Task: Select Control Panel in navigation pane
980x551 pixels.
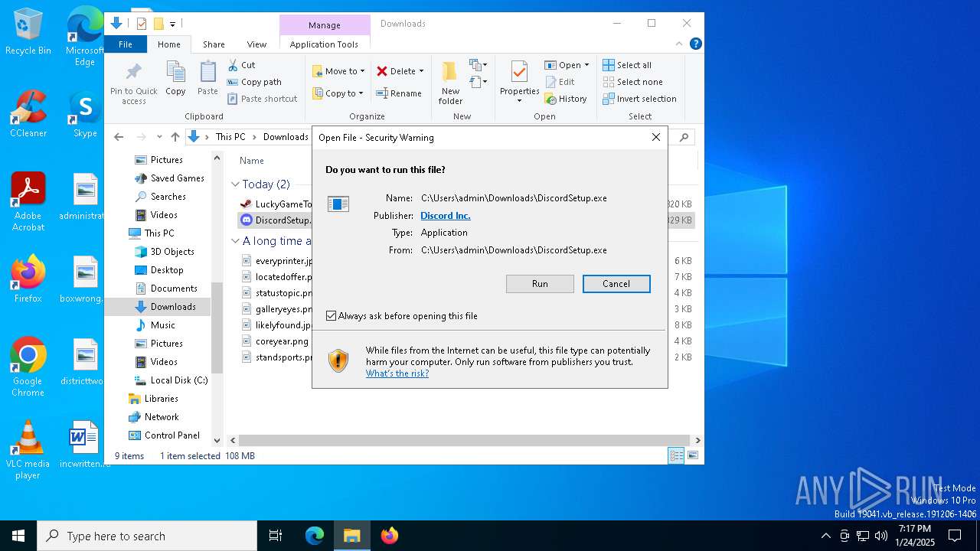Action: click(164, 435)
